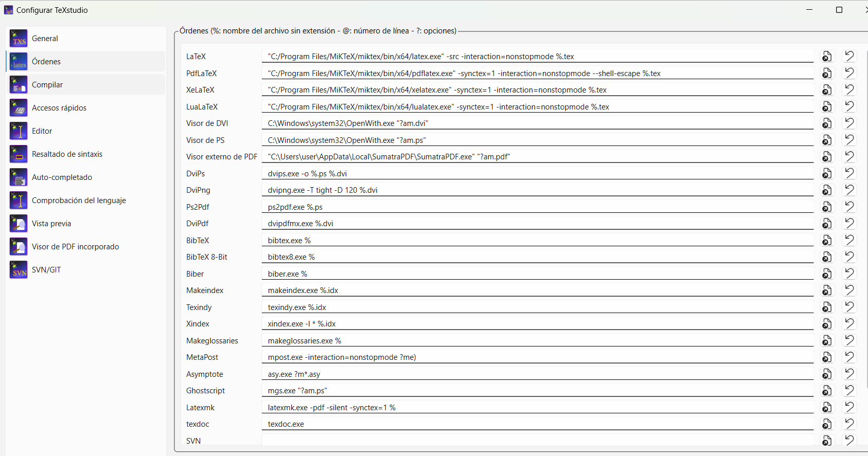Browse for the Ghostscript executable
The image size is (868, 456).
coord(827,391)
